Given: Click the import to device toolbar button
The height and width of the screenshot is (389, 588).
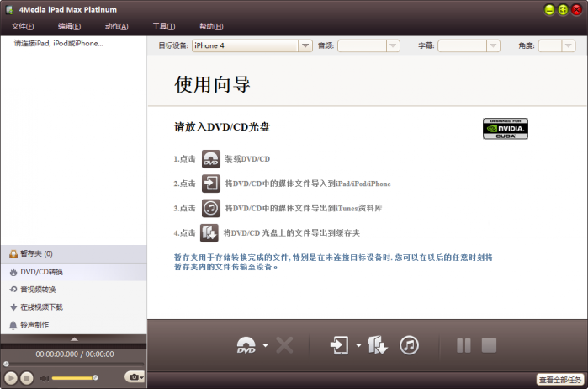Looking at the screenshot, I should [x=339, y=345].
